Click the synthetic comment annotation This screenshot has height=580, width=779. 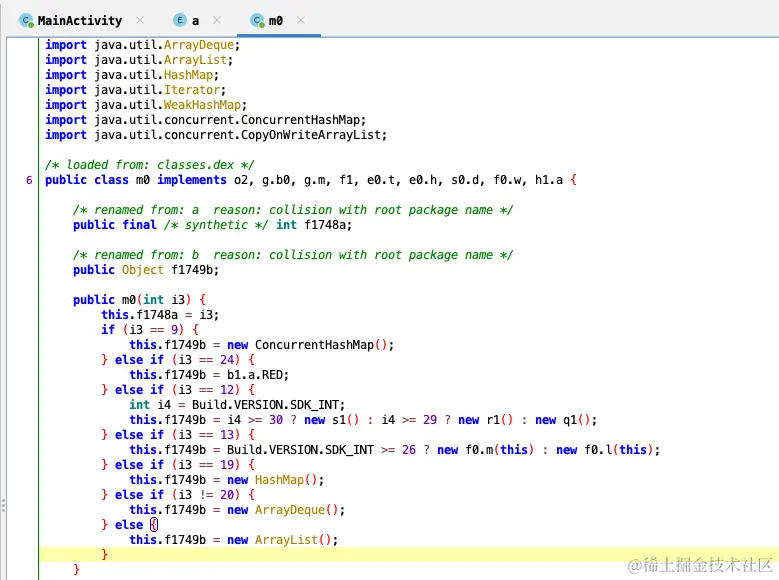point(216,225)
